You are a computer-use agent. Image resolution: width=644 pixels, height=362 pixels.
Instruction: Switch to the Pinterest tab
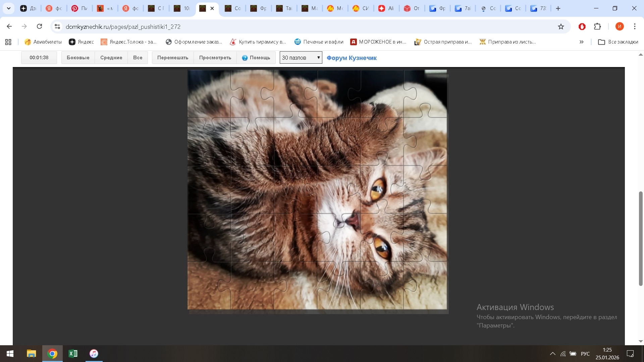click(x=79, y=8)
